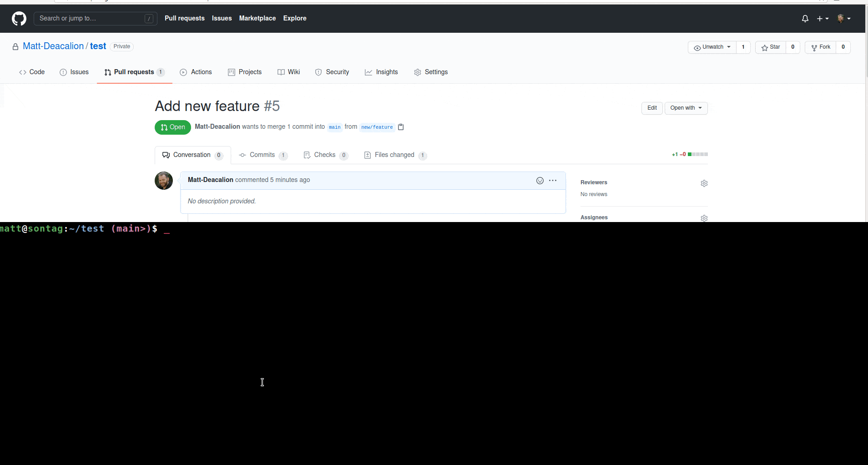Open the Assignees gear settings
The image size is (868, 465).
pos(704,218)
